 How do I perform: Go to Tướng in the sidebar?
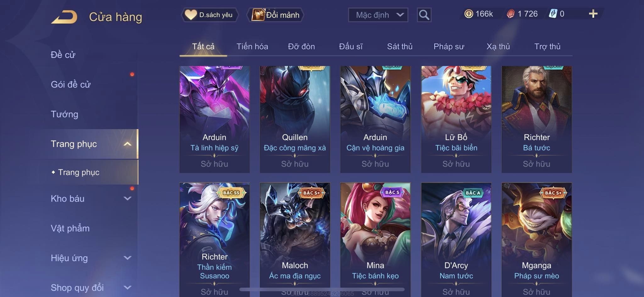[64, 114]
